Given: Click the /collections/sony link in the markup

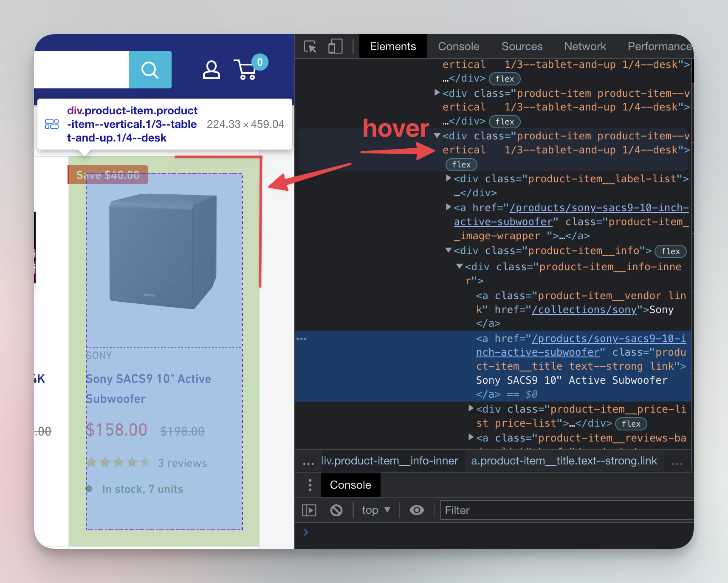Looking at the screenshot, I should pyautogui.click(x=585, y=309).
